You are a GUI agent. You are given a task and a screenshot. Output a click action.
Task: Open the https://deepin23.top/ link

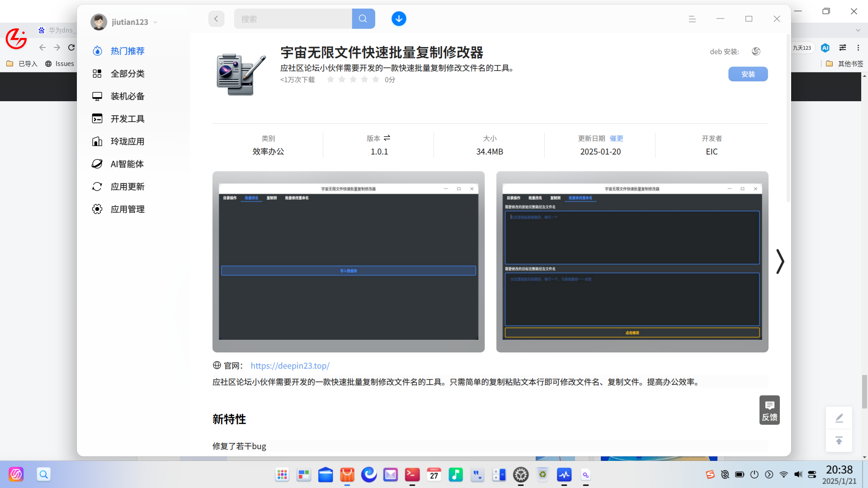[290, 366]
